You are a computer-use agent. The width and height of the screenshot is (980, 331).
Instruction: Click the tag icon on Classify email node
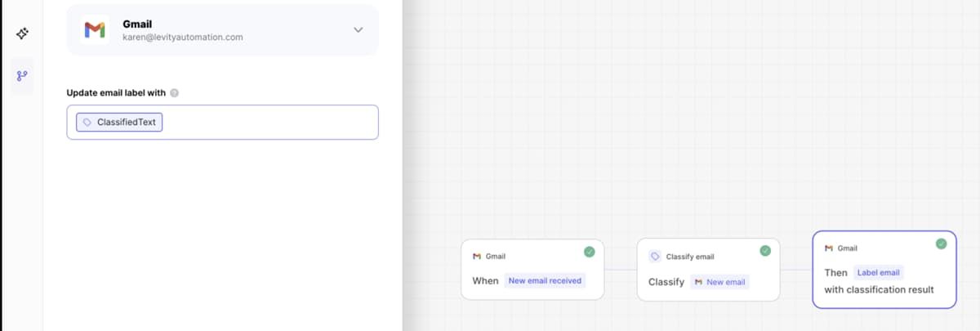(x=655, y=256)
